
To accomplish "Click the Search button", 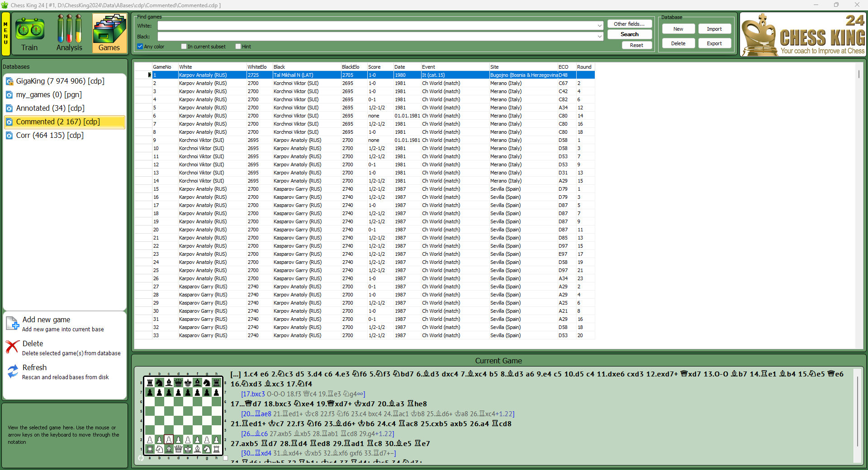I will [630, 34].
